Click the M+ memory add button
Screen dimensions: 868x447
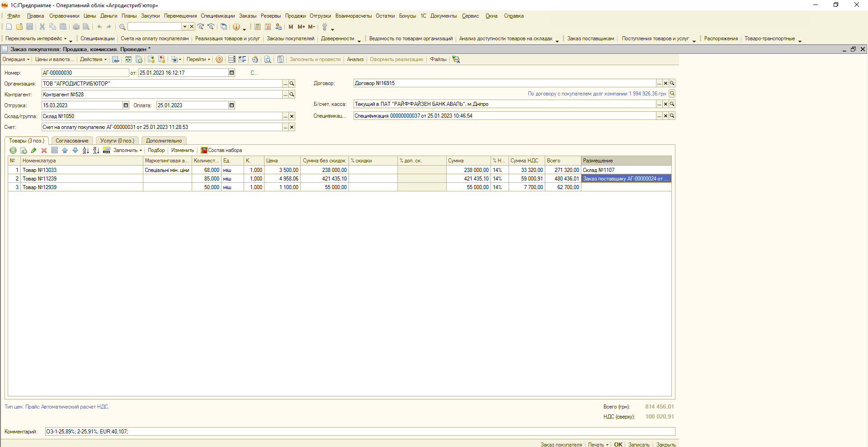[301, 27]
